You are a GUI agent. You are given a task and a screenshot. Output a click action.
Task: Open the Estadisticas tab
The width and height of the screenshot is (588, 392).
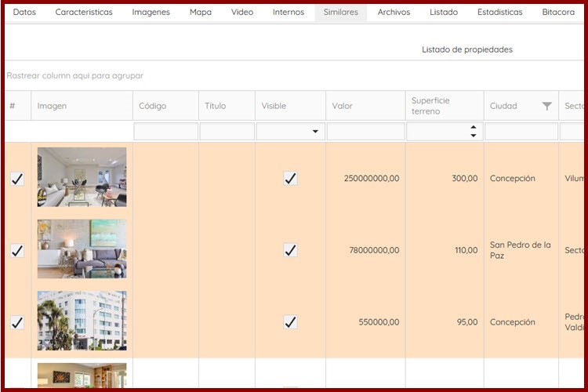pos(500,12)
